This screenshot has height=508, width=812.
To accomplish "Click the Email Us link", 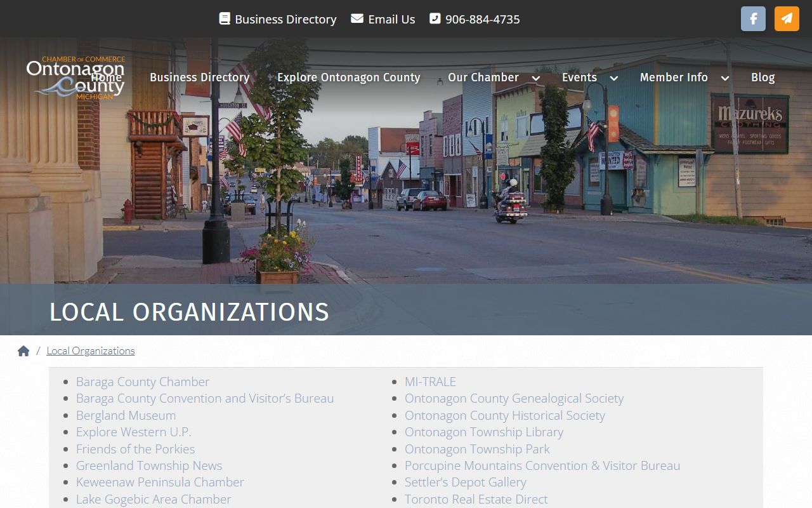I will [x=391, y=19].
